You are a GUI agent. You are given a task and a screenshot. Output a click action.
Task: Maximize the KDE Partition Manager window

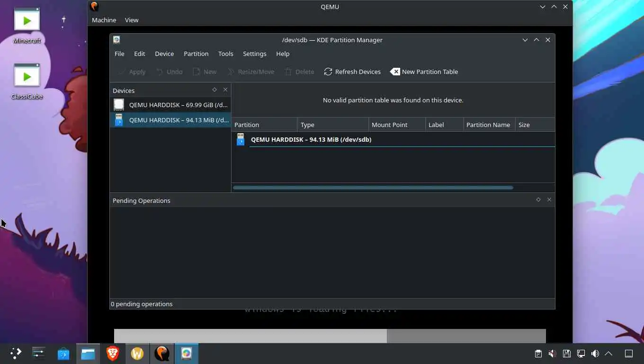[537, 40]
